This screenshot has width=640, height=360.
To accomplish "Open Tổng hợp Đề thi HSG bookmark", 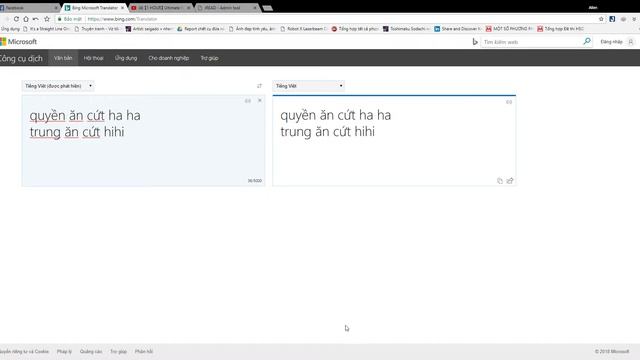I will point(561,29).
